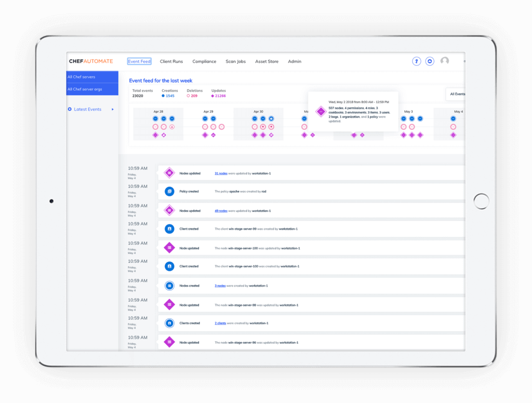Open the user avatar profile menu
This screenshot has height=403, width=532.
(445, 61)
